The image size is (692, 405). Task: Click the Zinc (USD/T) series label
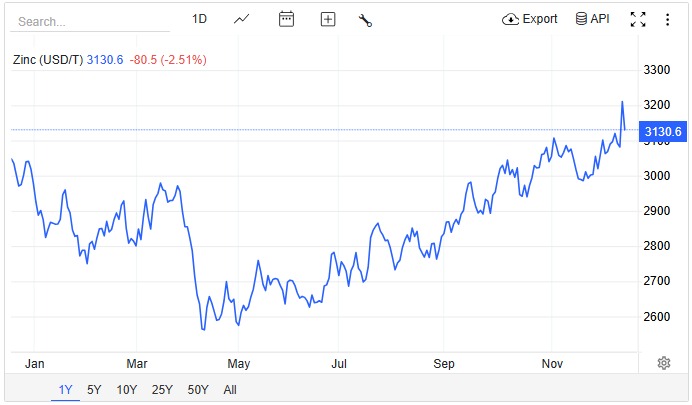point(47,60)
